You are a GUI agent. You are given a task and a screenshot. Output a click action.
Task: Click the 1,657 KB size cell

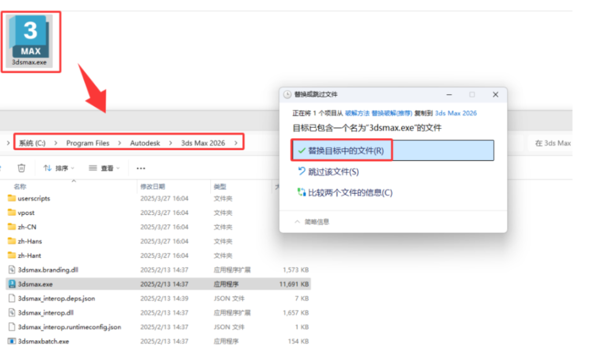pyautogui.click(x=295, y=313)
